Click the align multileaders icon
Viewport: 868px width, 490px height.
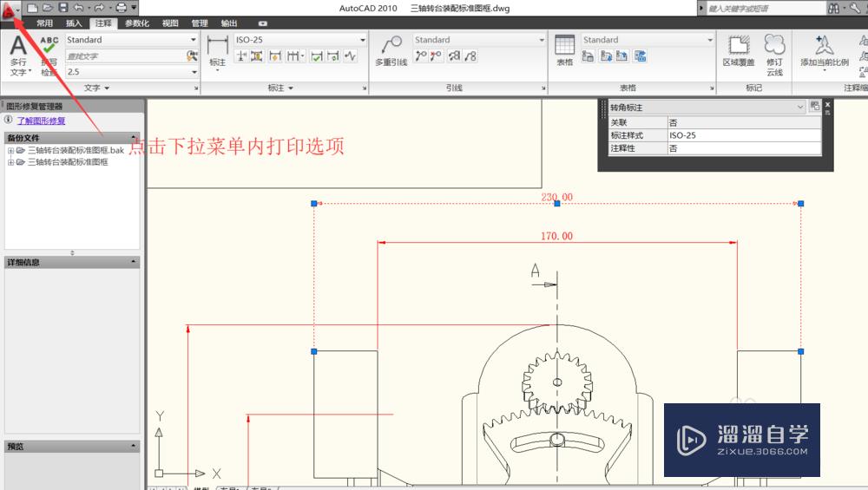coord(455,56)
